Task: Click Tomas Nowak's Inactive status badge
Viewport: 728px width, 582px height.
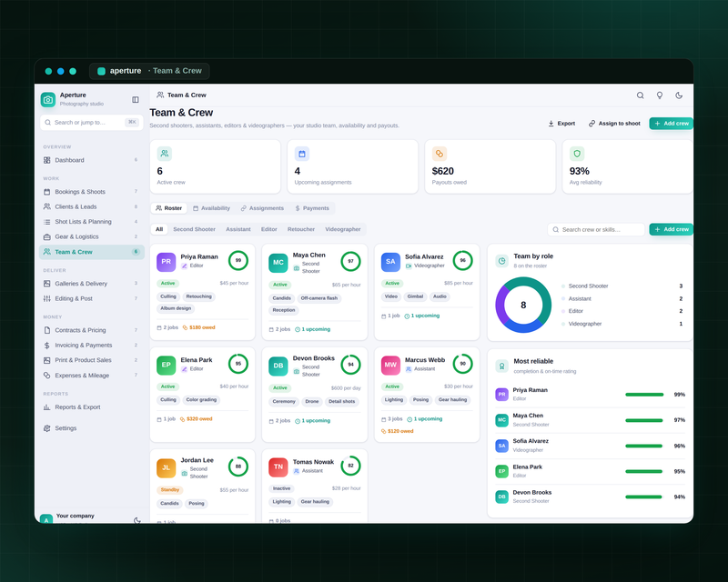Action: tap(282, 488)
